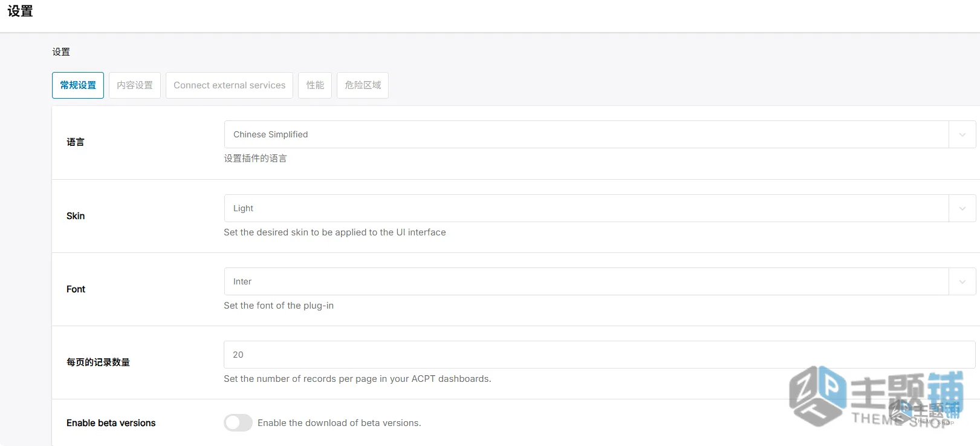Focus the records per page field
980x446 pixels.
click(600, 355)
